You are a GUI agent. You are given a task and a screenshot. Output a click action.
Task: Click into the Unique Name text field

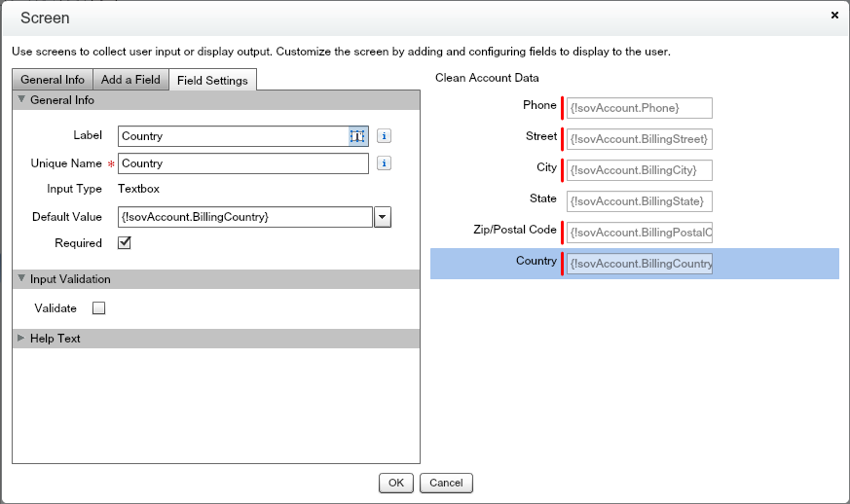243,163
